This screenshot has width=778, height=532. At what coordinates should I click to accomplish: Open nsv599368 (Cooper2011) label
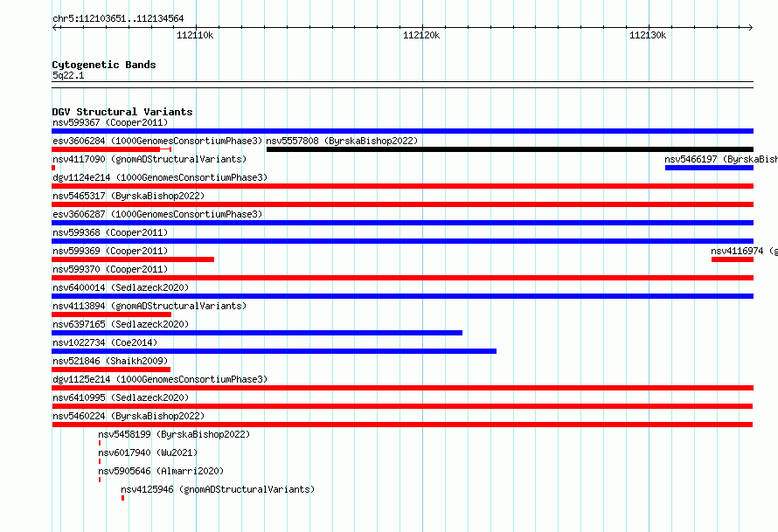tap(110, 232)
